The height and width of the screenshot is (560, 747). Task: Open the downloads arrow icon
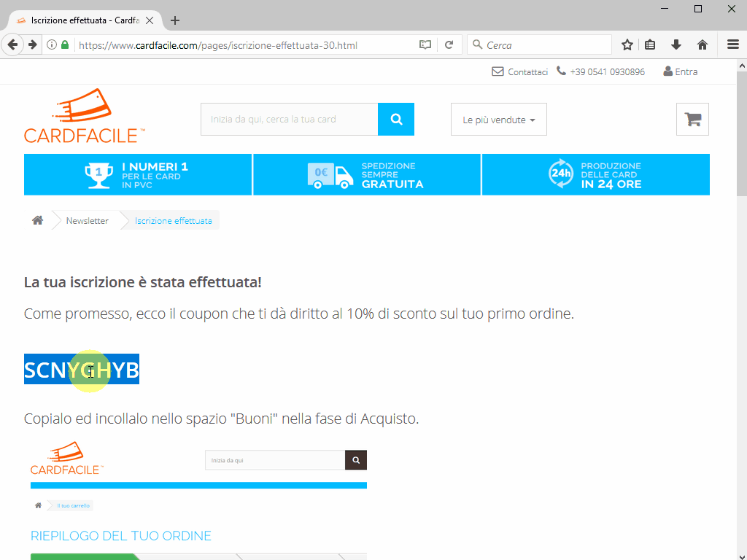[x=676, y=45]
